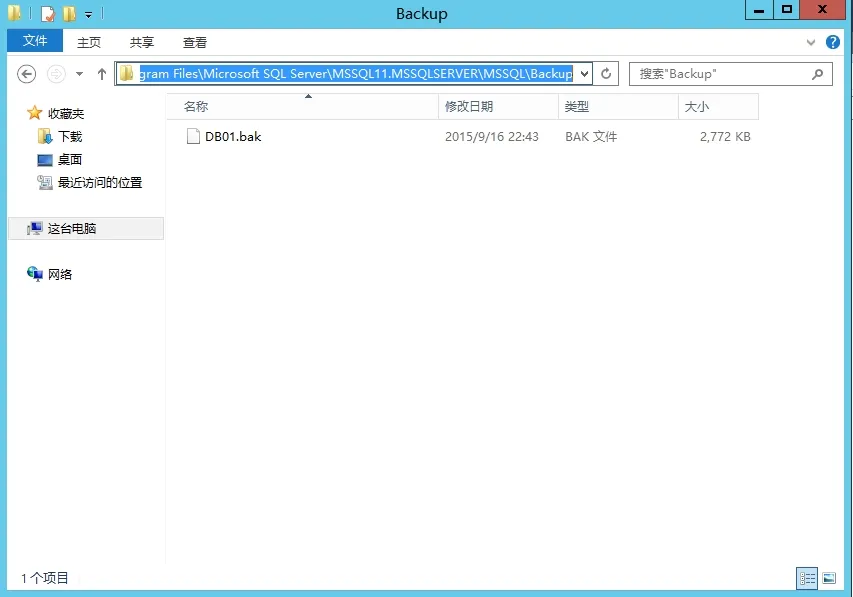Switch to the 查看 ribbon tab
The image size is (853, 597).
[194, 42]
